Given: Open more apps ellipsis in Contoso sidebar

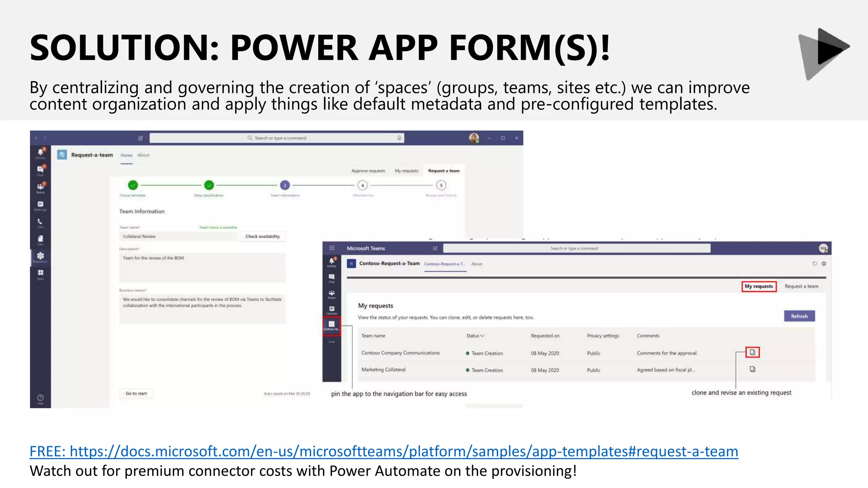Looking at the screenshot, I should point(332,342).
